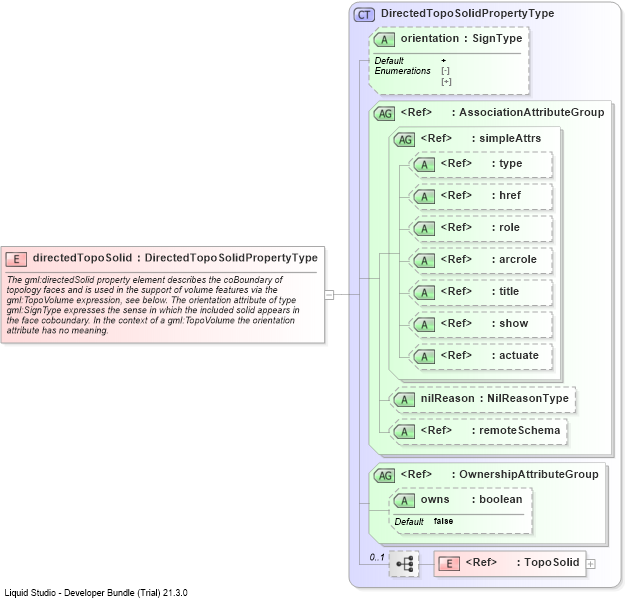The height and width of the screenshot is (598, 625).
Task: Select the nilReason : NilReasonType label
Action: tap(495, 398)
